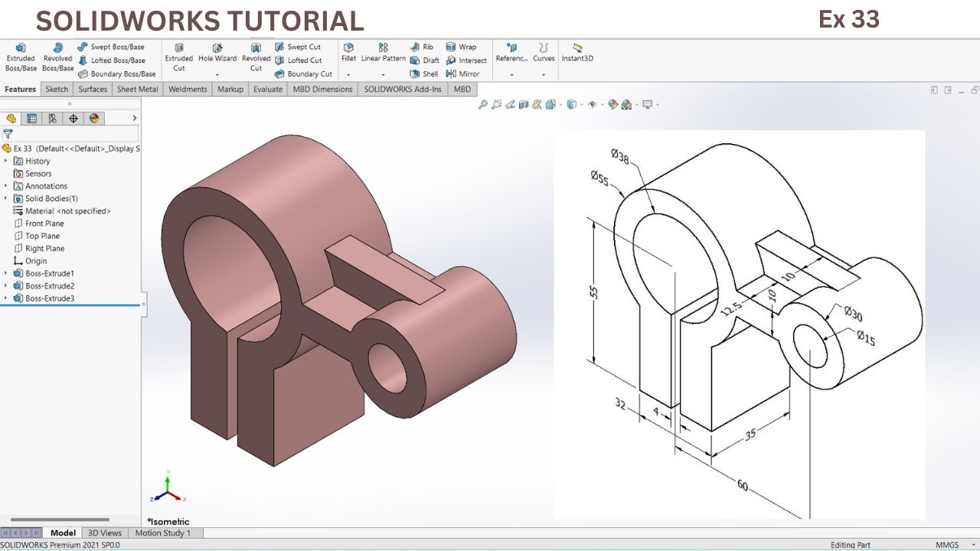Expand the Curves dropdown arrow
The image size is (980, 551).
click(x=544, y=75)
